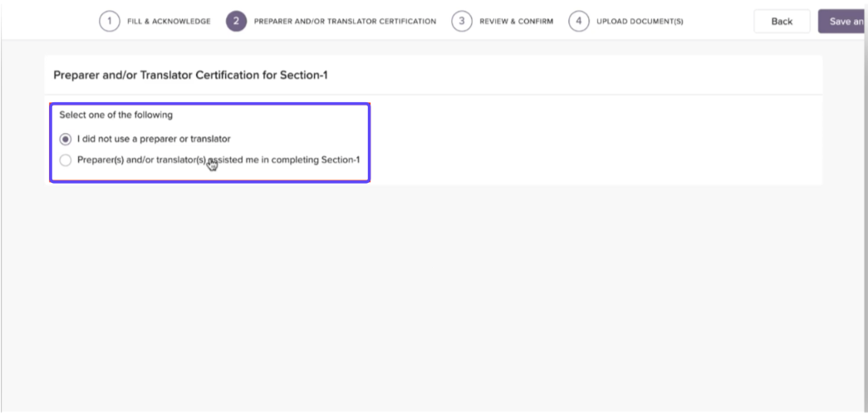
Task: Click the "I did not use a preparer or translator" label text
Action: (154, 139)
